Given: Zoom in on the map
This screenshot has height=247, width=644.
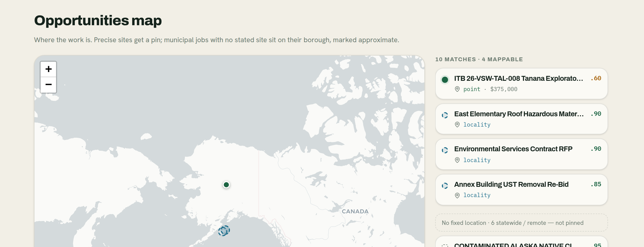Looking at the screenshot, I should (x=48, y=69).
